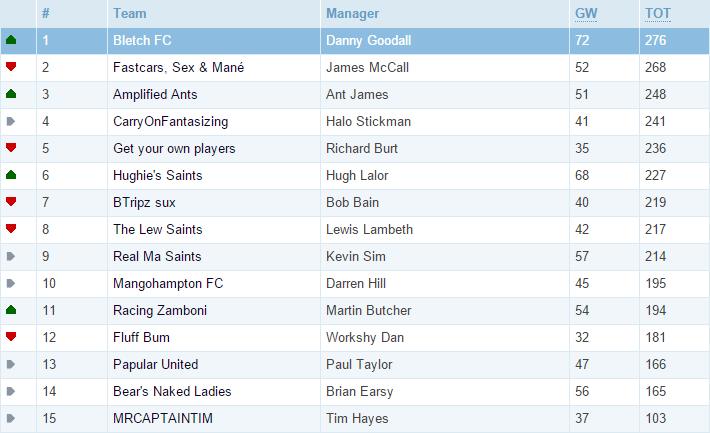Click green up arrow for Hughie's Saints
The width and height of the screenshot is (710, 433).
coord(11,175)
